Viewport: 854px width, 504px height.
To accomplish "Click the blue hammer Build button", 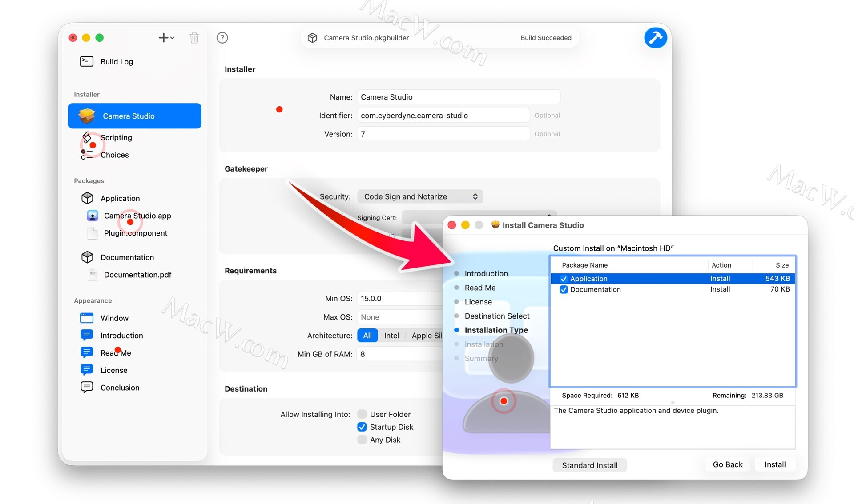I will coord(655,38).
